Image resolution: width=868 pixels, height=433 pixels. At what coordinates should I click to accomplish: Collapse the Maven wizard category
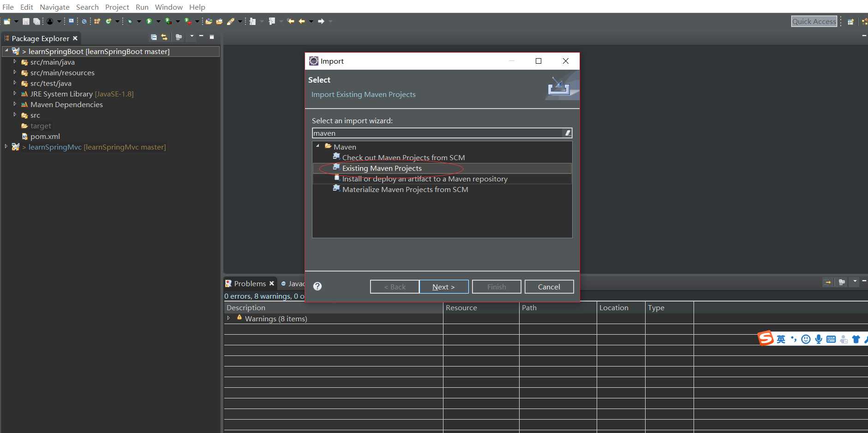tap(317, 146)
